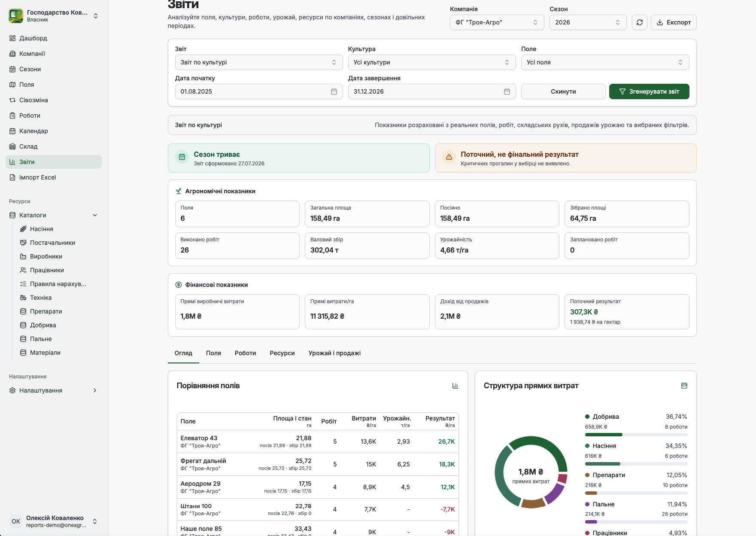Click the 'Поточний результат' card 307,3K ₴
The height and width of the screenshot is (536, 756).
(x=627, y=312)
